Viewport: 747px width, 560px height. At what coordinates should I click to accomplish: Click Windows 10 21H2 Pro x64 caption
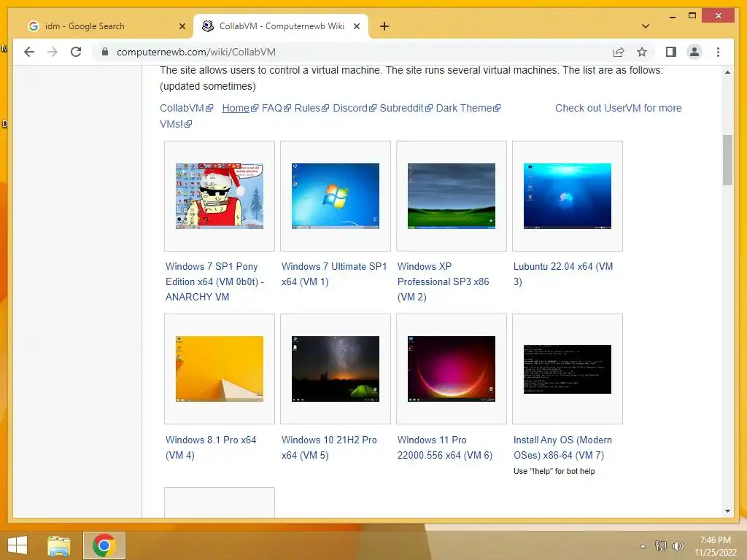(x=329, y=447)
